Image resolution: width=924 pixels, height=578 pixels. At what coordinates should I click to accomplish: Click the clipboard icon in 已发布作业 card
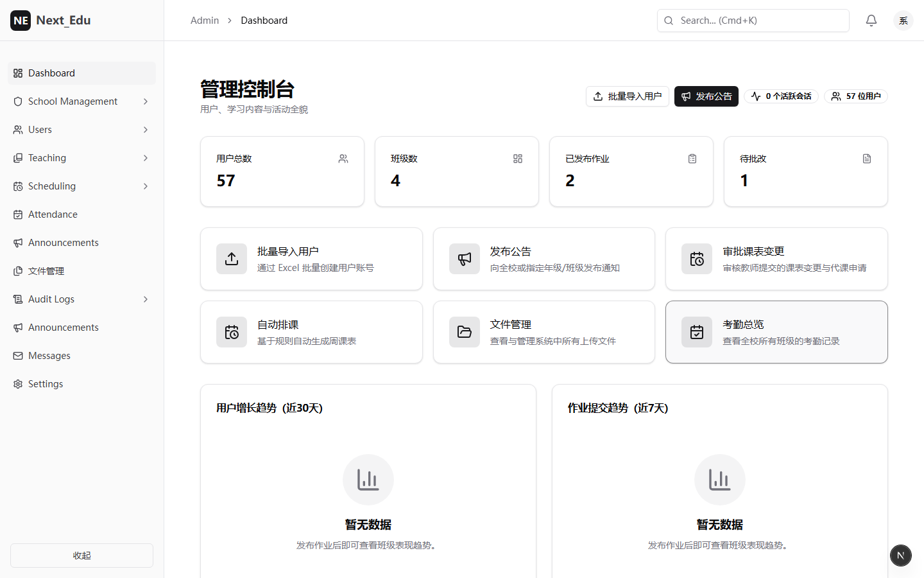point(692,159)
